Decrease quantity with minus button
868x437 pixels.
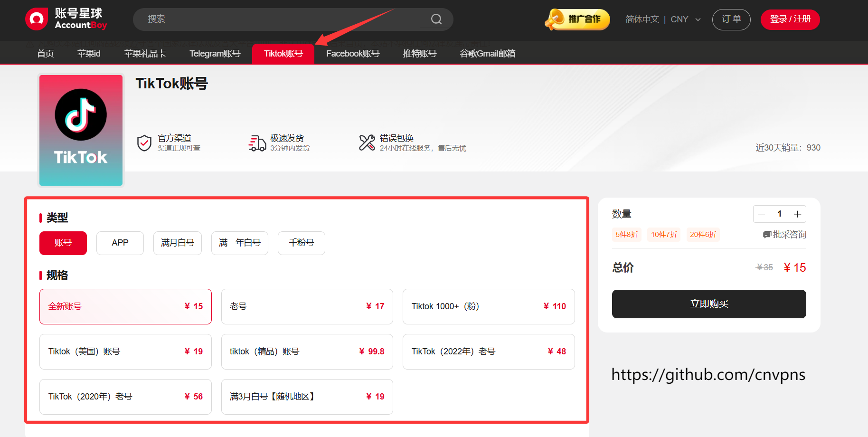(762, 214)
